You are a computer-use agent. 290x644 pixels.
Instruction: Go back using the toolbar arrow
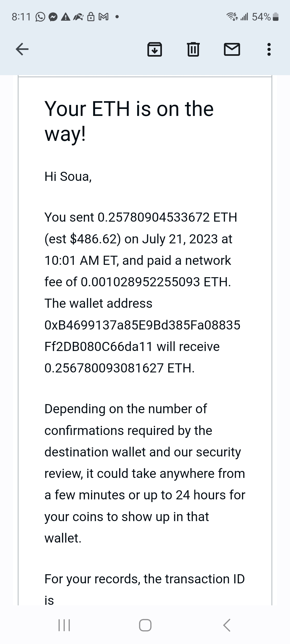click(x=22, y=49)
